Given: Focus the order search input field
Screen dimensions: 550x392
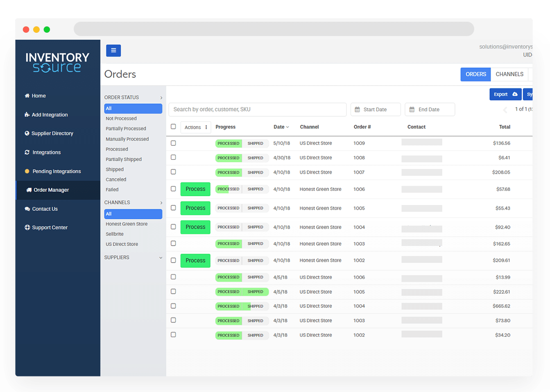Looking at the screenshot, I should coord(257,109).
